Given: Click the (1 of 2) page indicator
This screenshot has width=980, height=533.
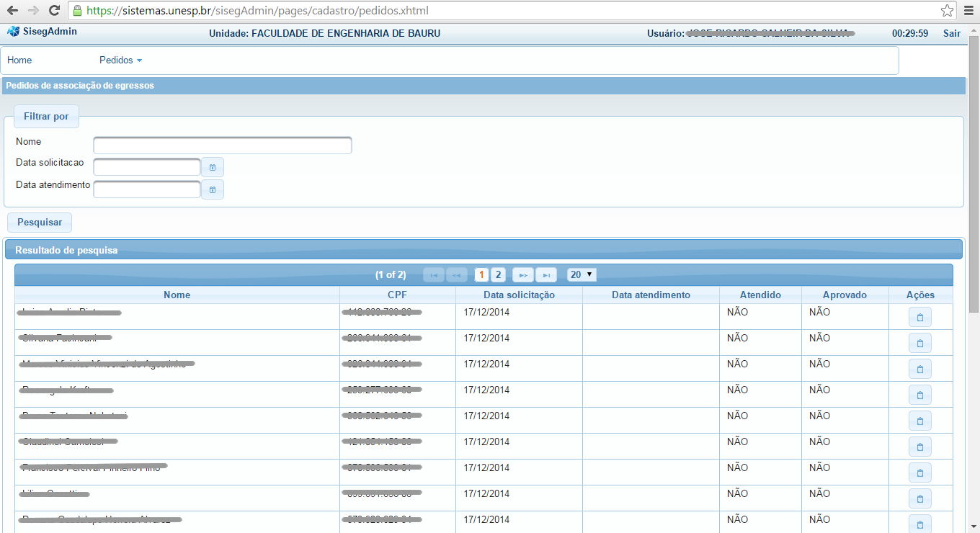Looking at the screenshot, I should pyautogui.click(x=391, y=275).
